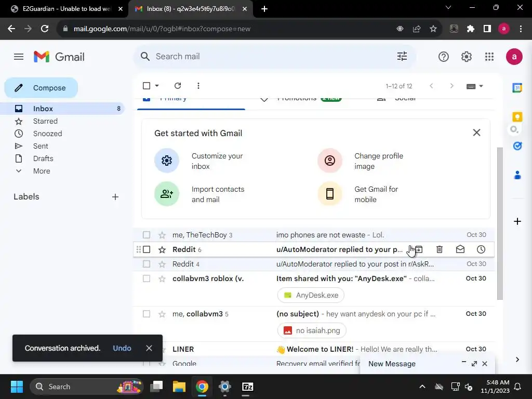Close the Get started with Gmail card

(x=476, y=132)
